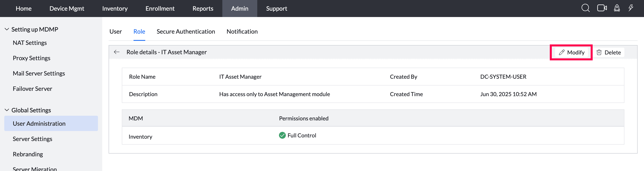Collapse the Setting up MDMP section
The height and width of the screenshot is (171, 644).
(x=7, y=29)
